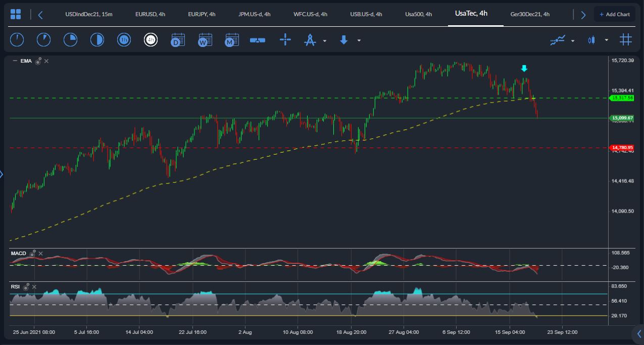The height and width of the screenshot is (345, 644).
Task: Switch to the EURUSD, 4h tab
Action: [x=150, y=14]
